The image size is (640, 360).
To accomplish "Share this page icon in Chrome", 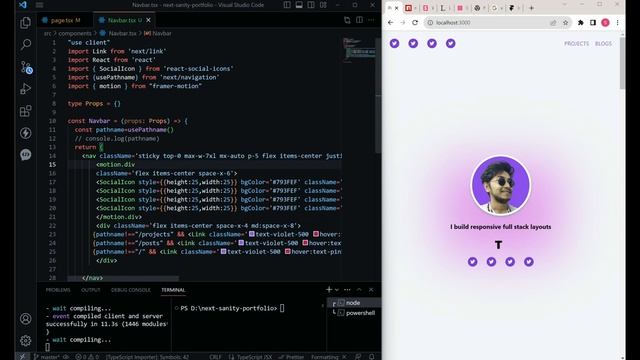I will [x=553, y=22].
